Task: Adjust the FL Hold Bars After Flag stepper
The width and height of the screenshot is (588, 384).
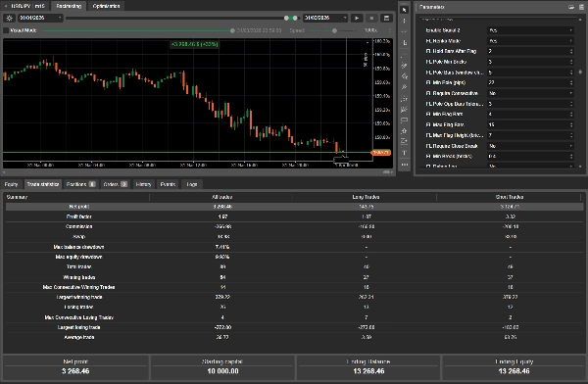Action: pyautogui.click(x=571, y=51)
